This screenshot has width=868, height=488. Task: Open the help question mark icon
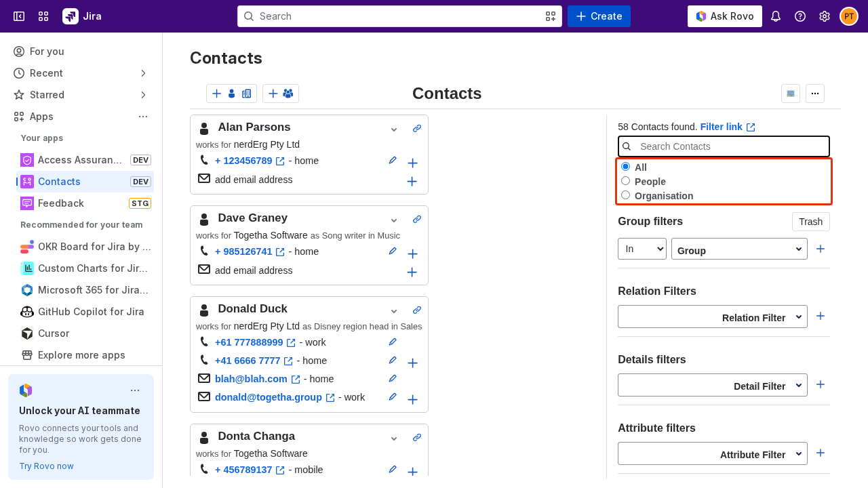pyautogui.click(x=800, y=16)
